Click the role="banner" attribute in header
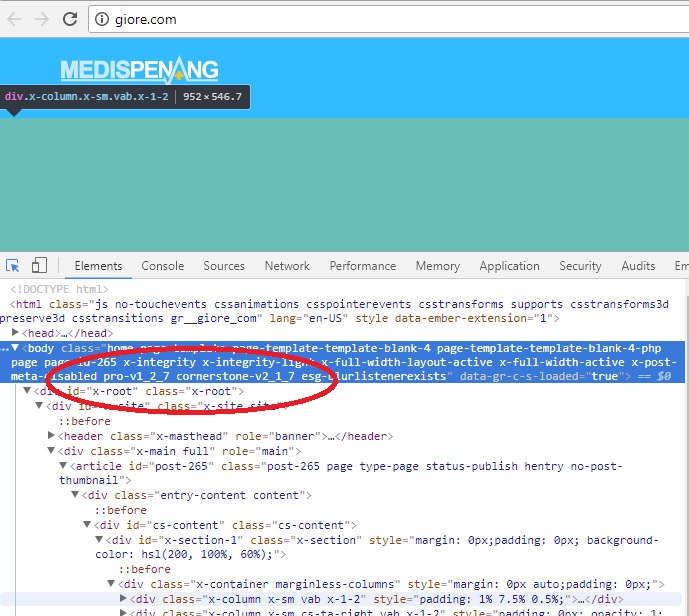Image resolution: width=689 pixels, height=616 pixels. coord(281,436)
